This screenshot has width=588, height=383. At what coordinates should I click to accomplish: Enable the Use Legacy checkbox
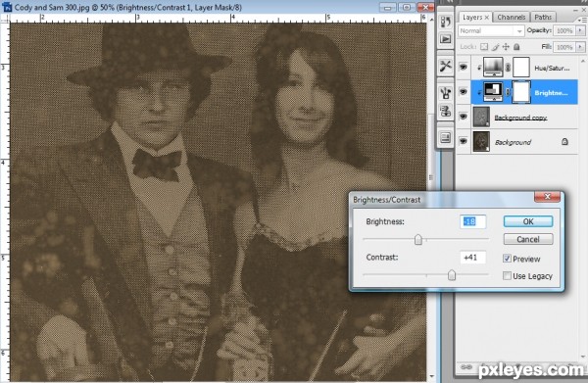click(507, 276)
